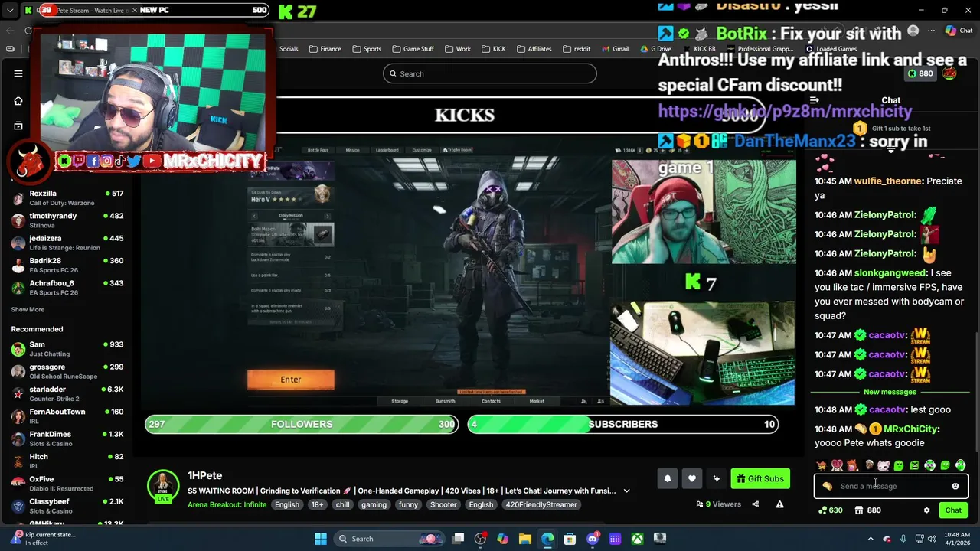This screenshot has height=551, width=980.
Task: Open timothyrandy's channel in sidebar
Action: pos(67,220)
